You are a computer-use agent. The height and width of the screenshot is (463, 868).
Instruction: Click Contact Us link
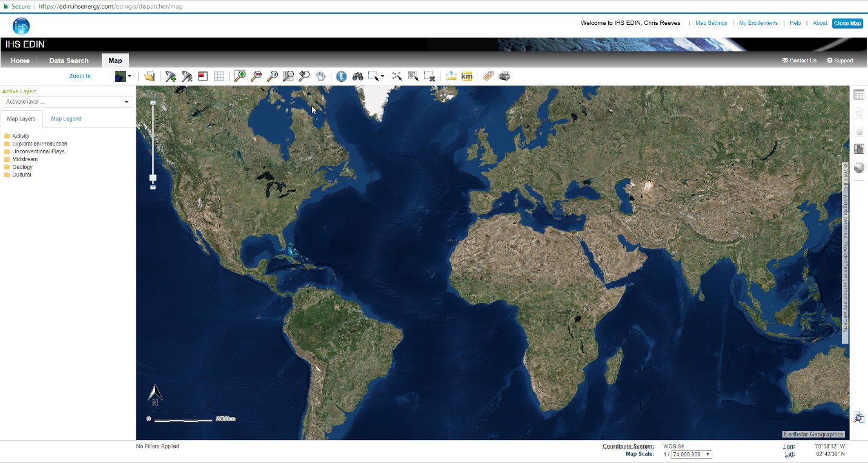800,61
